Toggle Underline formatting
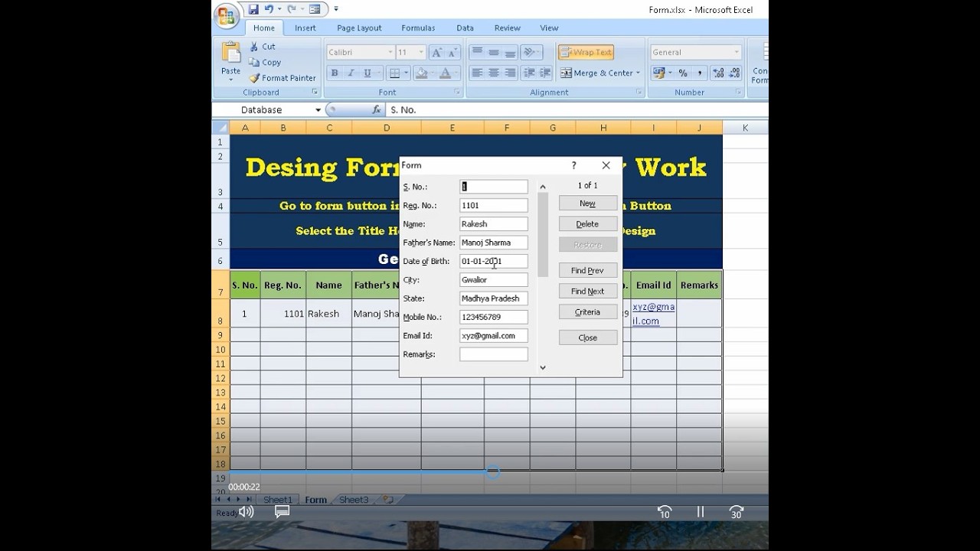Image resolution: width=980 pixels, height=551 pixels. pyautogui.click(x=367, y=73)
